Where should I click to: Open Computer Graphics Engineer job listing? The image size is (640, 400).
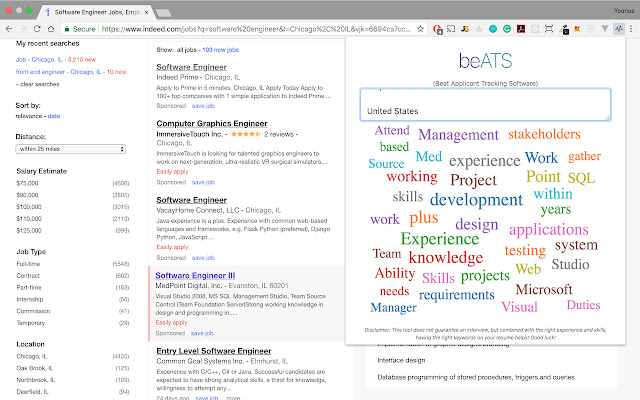click(x=212, y=123)
